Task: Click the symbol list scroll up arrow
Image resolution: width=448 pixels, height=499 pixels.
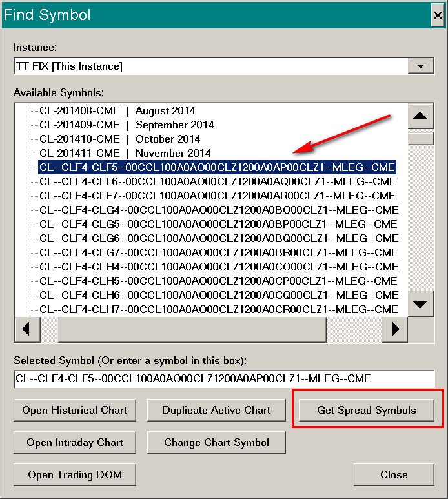Action: point(421,116)
